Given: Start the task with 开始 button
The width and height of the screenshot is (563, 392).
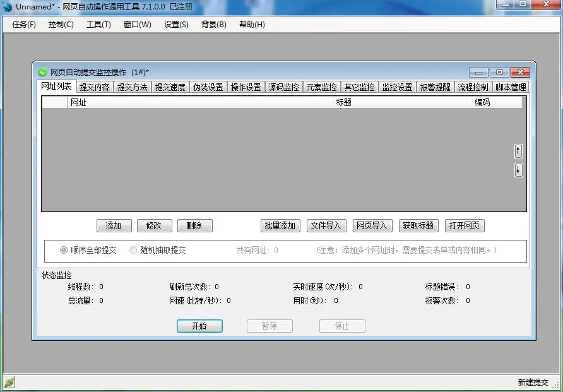Looking at the screenshot, I should [x=199, y=326].
